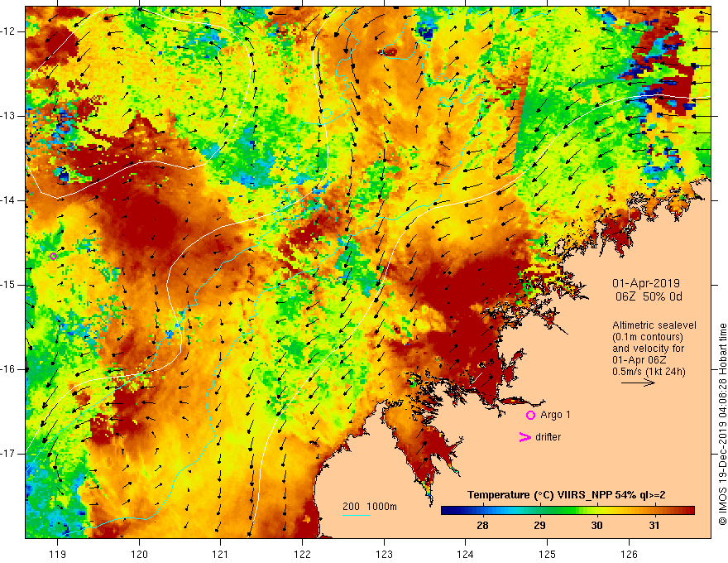This screenshot has width=728, height=563.
Task: Click the latitude axis label -14
Action: pos(9,200)
